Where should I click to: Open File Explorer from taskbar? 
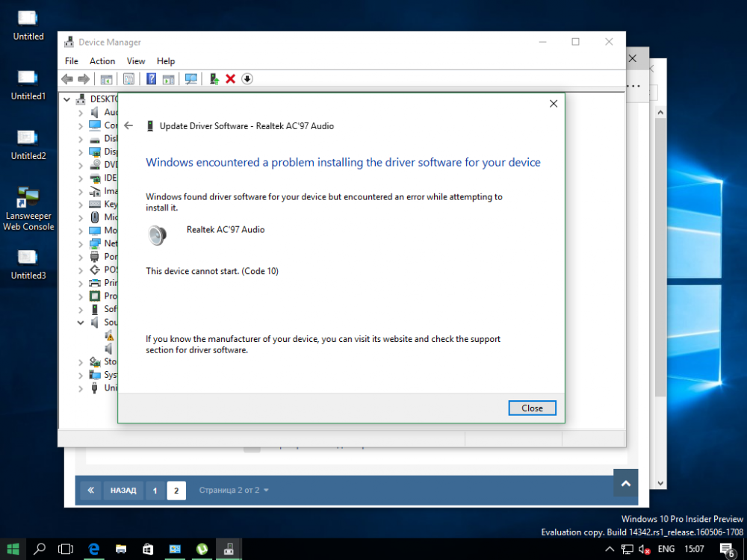pos(121,549)
